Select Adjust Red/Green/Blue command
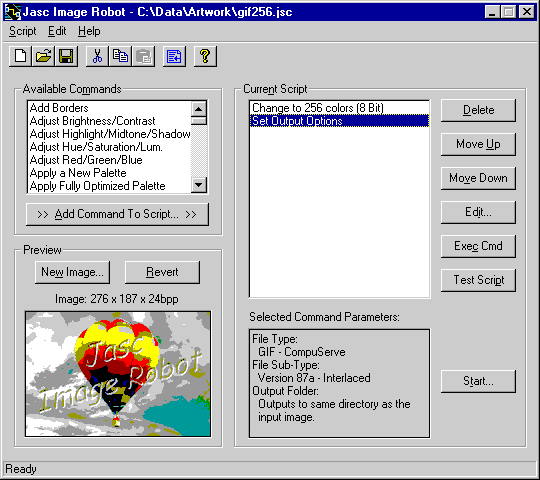This screenshot has height=480, width=540. tap(109, 160)
